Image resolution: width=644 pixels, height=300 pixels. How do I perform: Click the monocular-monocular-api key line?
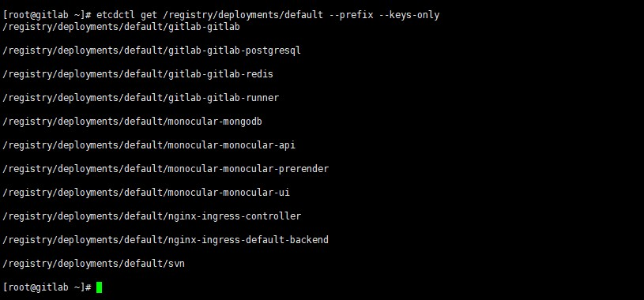[149, 145]
